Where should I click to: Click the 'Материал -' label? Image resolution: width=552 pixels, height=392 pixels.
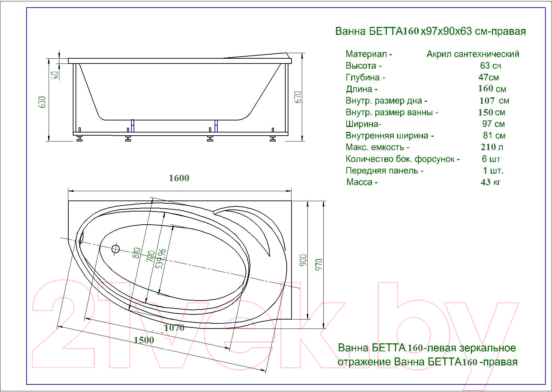(369, 54)
